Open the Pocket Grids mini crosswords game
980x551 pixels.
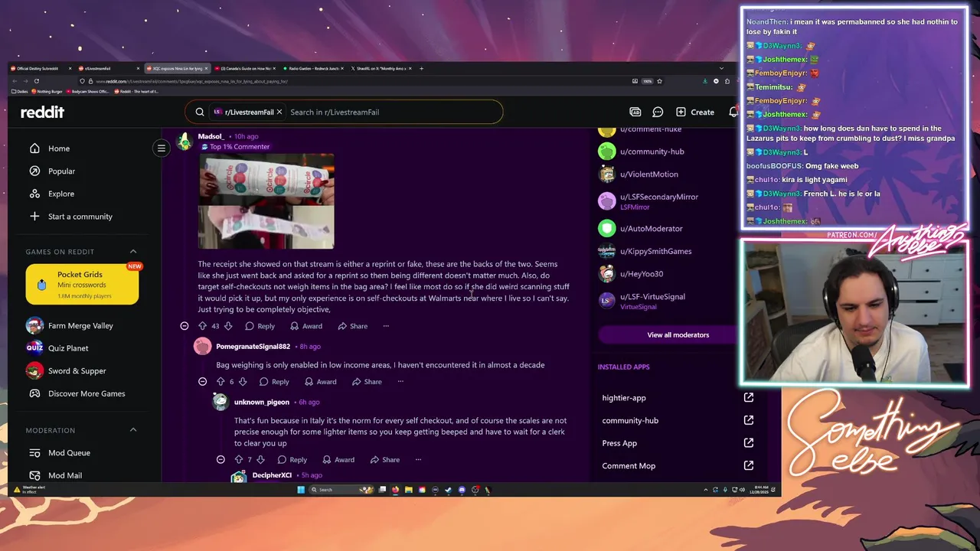pos(82,285)
